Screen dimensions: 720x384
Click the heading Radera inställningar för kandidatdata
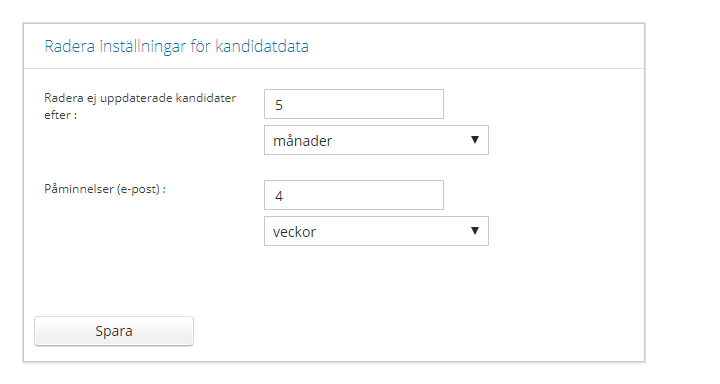[x=176, y=46]
